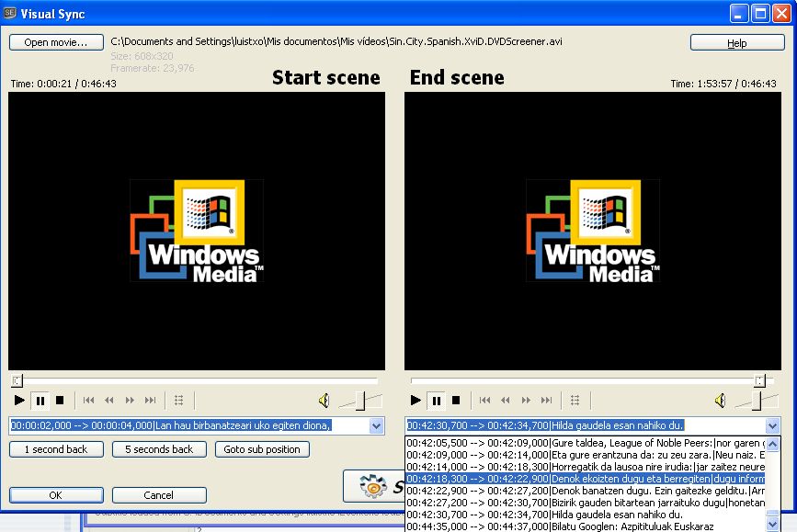
Task: Select line 'Bizirik gauden bitartean'
Action: coord(586,503)
